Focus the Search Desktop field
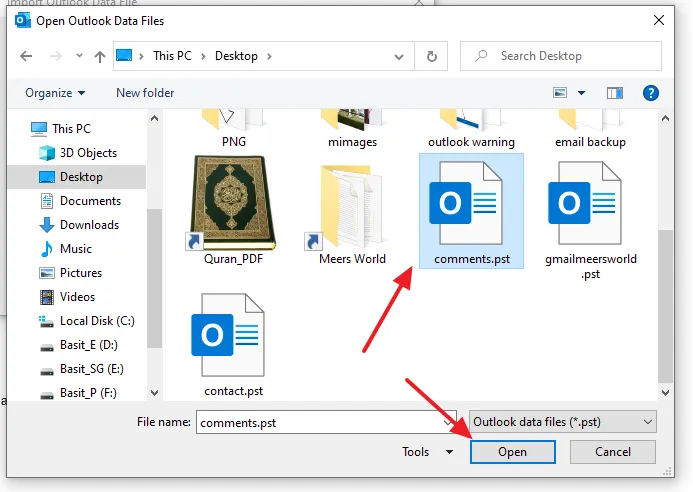The height and width of the screenshot is (492, 693). pyautogui.click(x=560, y=56)
